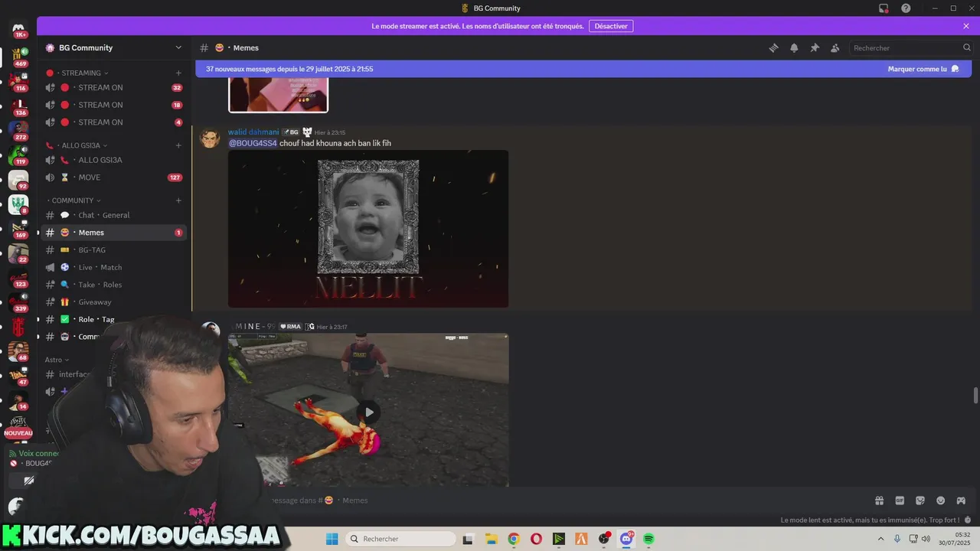Click the Windows taskbar Rechercher search box
980x551 pixels.
pos(400,539)
